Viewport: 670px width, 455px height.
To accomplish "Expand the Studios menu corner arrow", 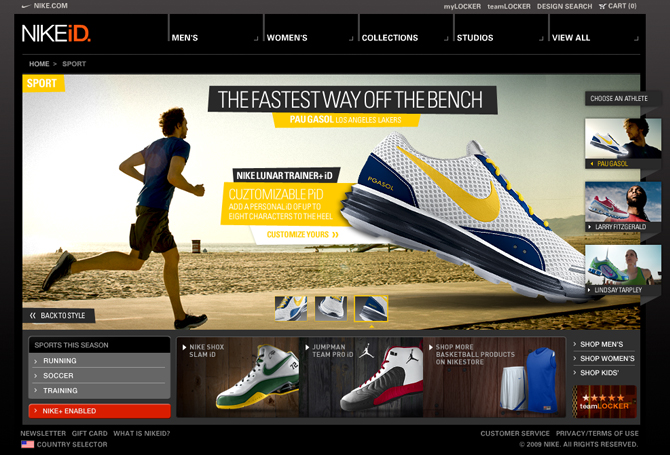I will click(x=541, y=39).
